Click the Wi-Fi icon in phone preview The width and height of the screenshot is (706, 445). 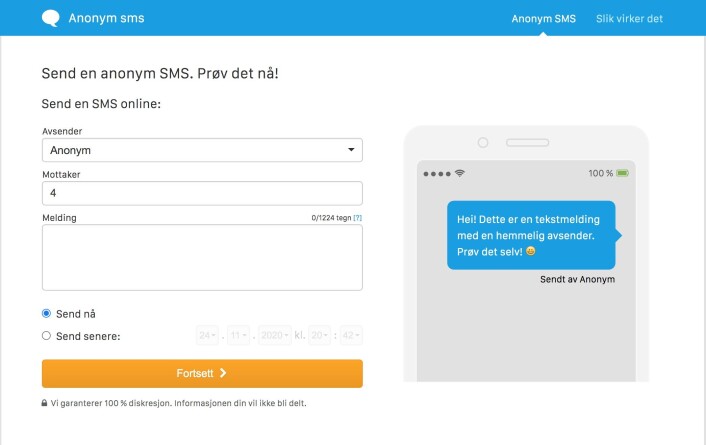click(459, 173)
